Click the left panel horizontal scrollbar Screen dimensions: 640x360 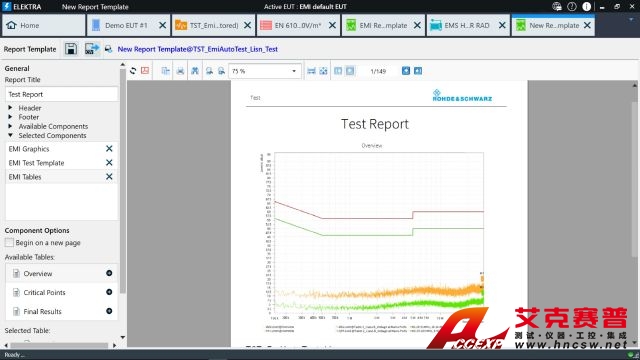click(60, 345)
